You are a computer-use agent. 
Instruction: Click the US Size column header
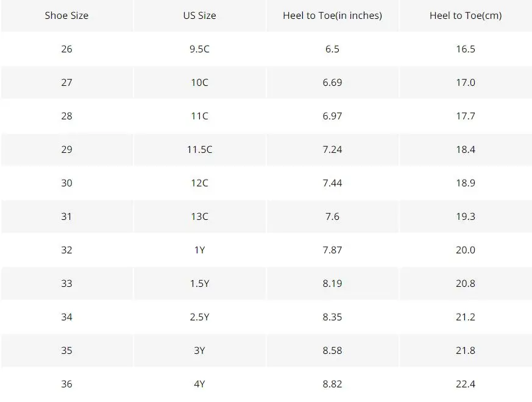199,16
